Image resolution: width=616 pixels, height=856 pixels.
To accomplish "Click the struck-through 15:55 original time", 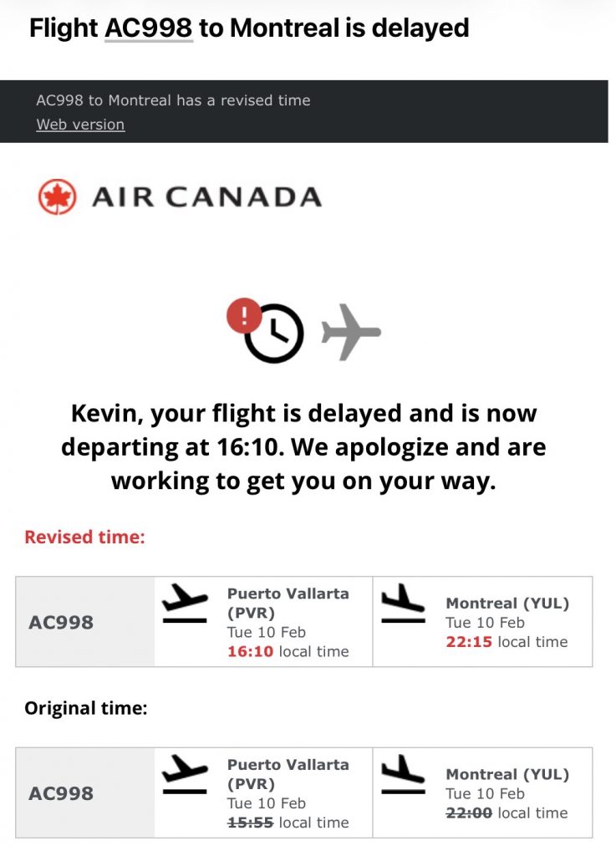I will pyautogui.click(x=250, y=823).
